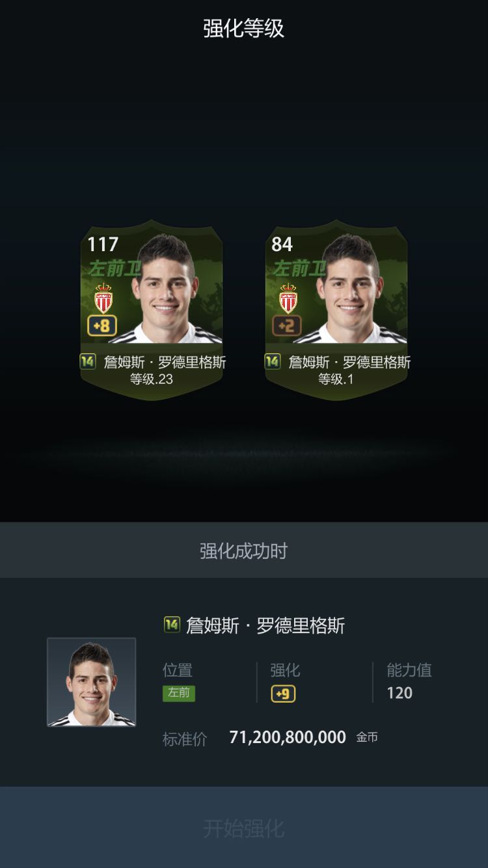Tap the 71,200,800,000 standard price value
488x868 pixels.
288,737
